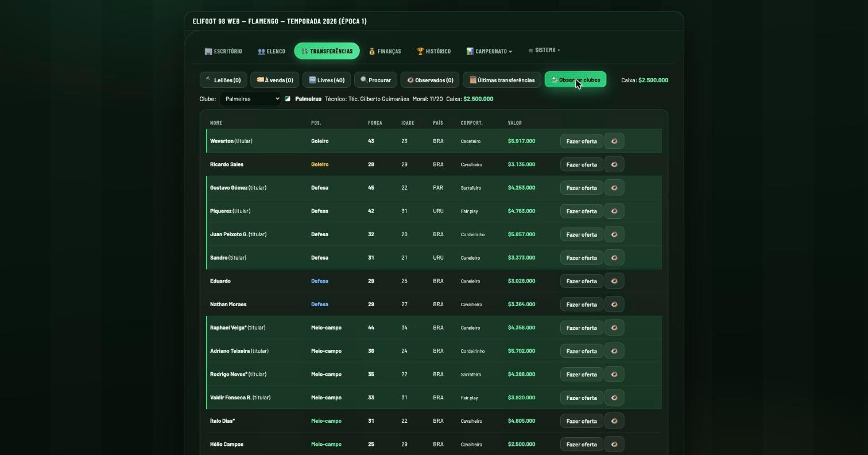The width and height of the screenshot is (868, 455).
Task: Make an offer for Piquerez
Action: pos(582,211)
